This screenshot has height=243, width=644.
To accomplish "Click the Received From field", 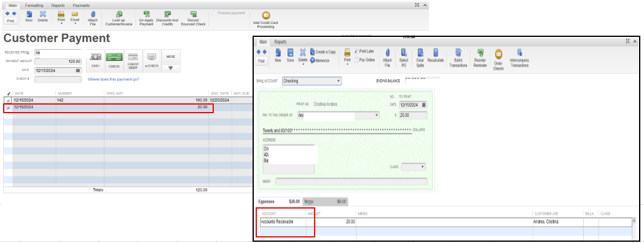I will coord(58,53).
